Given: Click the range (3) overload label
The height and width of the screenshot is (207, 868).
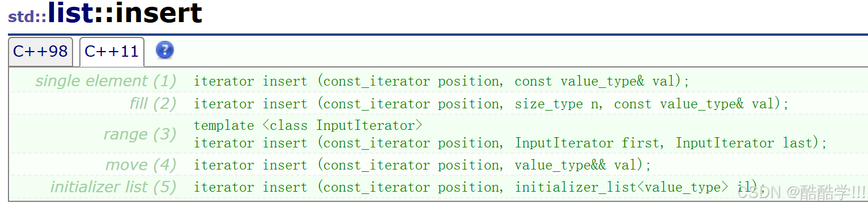Looking at the screenshot, I should pyautogui.click(x=140, y=134).
